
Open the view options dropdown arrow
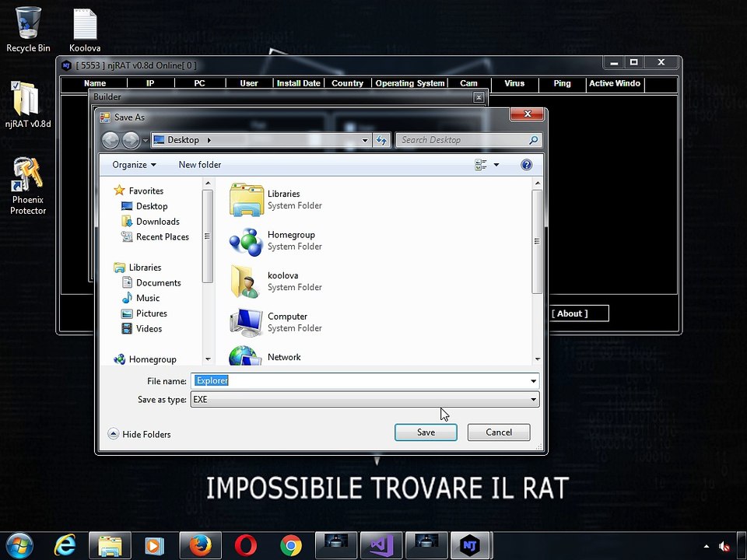pos(496,165)
